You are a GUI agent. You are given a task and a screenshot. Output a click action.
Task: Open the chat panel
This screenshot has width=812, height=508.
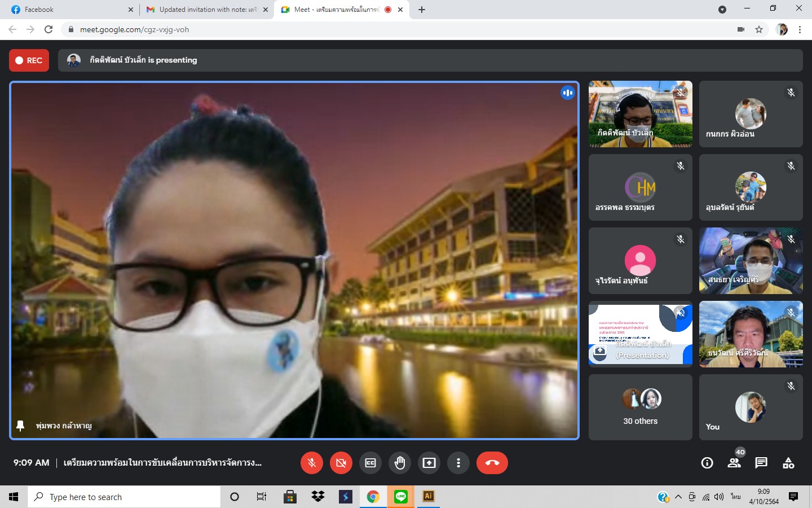761,463
